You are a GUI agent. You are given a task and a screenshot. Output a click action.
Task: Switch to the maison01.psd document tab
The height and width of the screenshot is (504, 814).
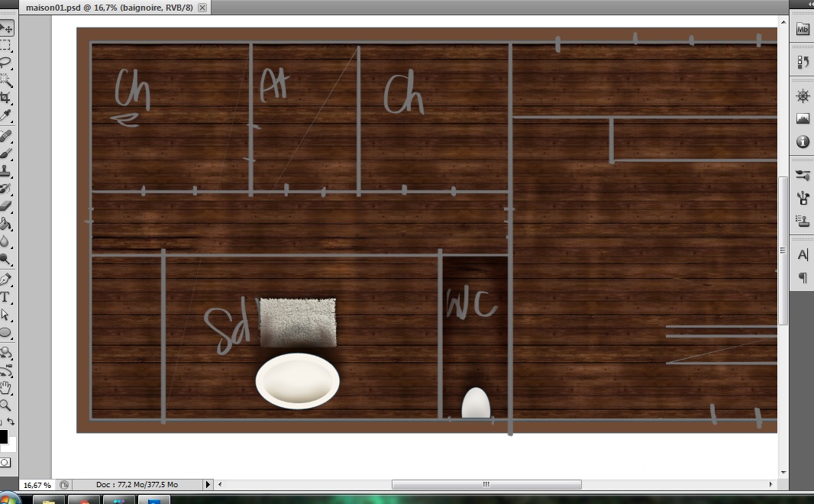tap(108, 8)
